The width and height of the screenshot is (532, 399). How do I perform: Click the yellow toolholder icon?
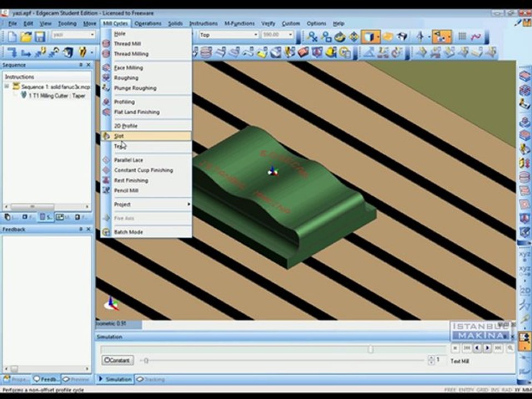pos(83,52)
